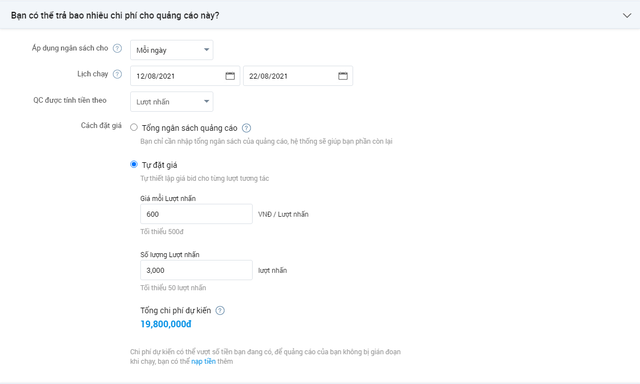Select Tổng ngân sách quảng cáo radio option
This screenshot has height=384, width=640.
134,128
